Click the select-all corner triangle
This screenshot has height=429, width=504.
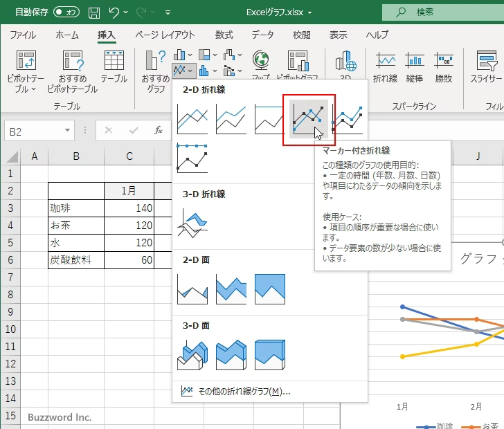tap(12, 157)
